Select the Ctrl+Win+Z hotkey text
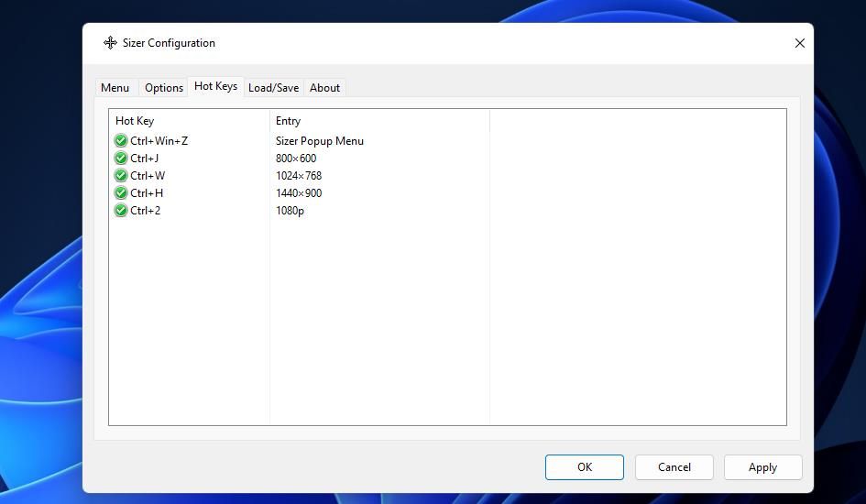The width and height of the screenshot is (866, 504). click(x=159, y=141)
